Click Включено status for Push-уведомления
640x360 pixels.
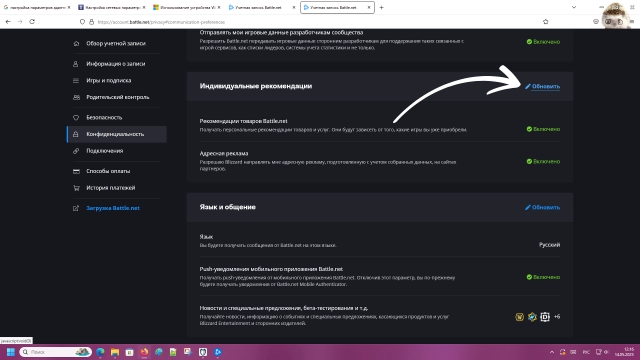click(x=543, y=277)
